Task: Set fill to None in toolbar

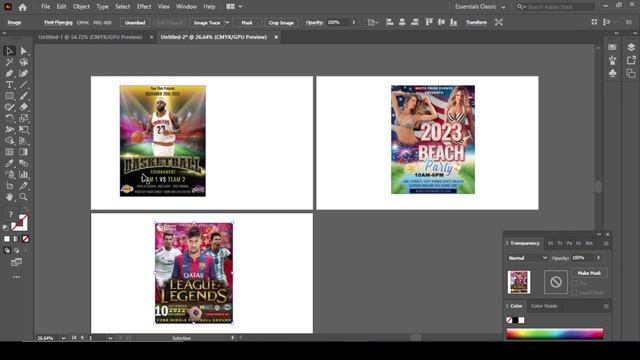Action: coord(25,239)
